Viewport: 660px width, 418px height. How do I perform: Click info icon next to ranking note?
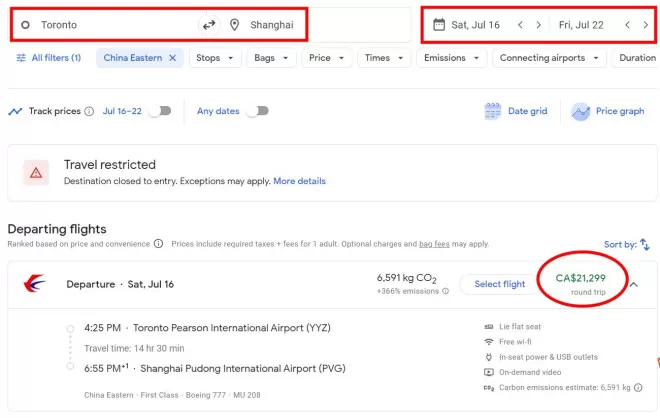(158, 244)
